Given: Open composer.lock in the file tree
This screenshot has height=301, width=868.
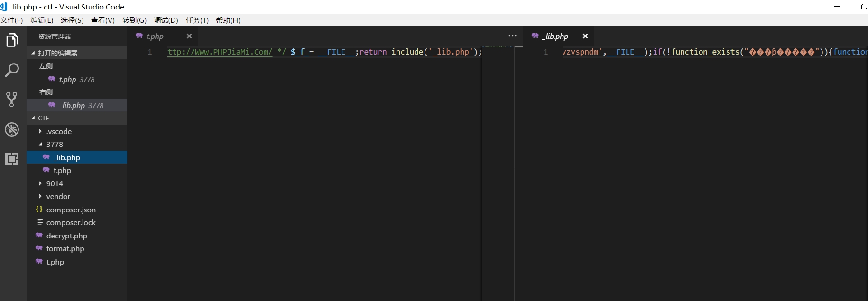Looking at the screenshot, I should 77,222.
